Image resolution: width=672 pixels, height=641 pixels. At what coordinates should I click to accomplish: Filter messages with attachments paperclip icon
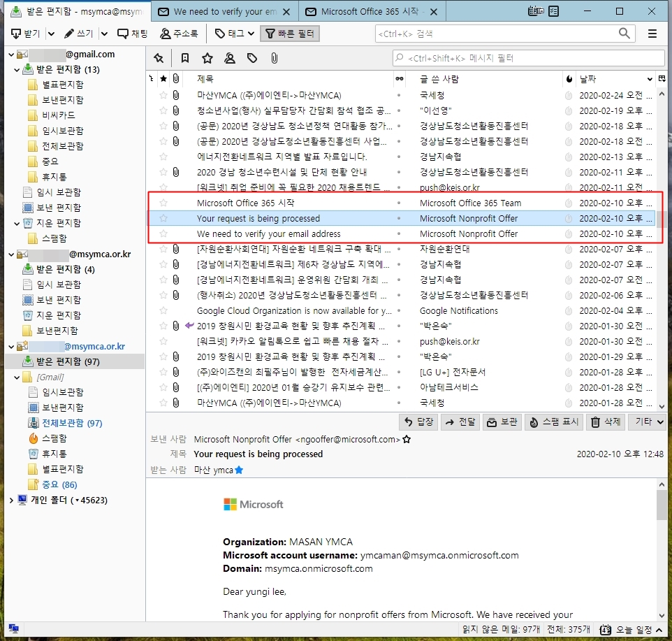275,58
